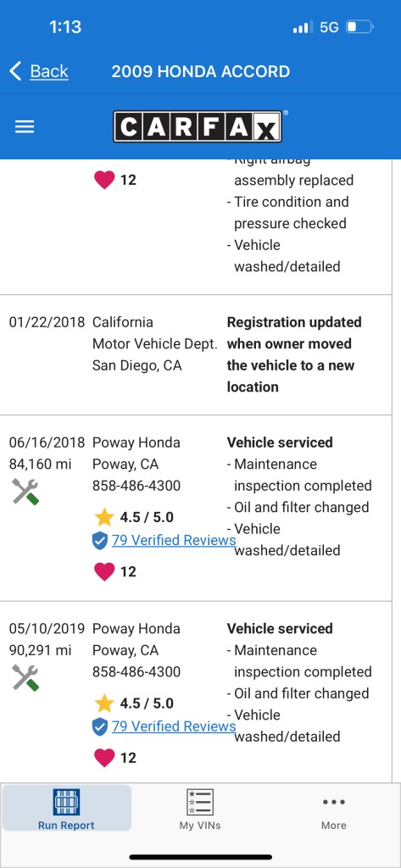Open the hamburger menu icon
This screenshot has width=401, height=868.
25,127
